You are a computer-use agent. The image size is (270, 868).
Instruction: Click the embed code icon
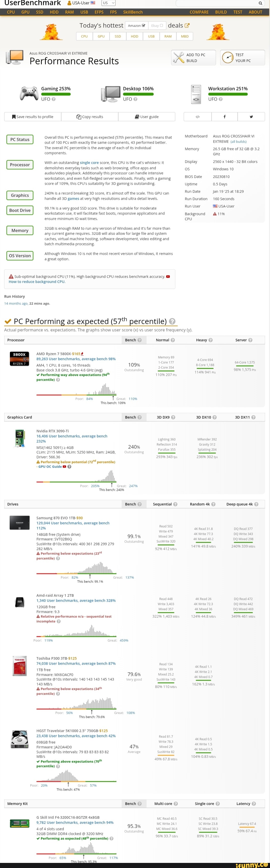click(x=198, y=116)
